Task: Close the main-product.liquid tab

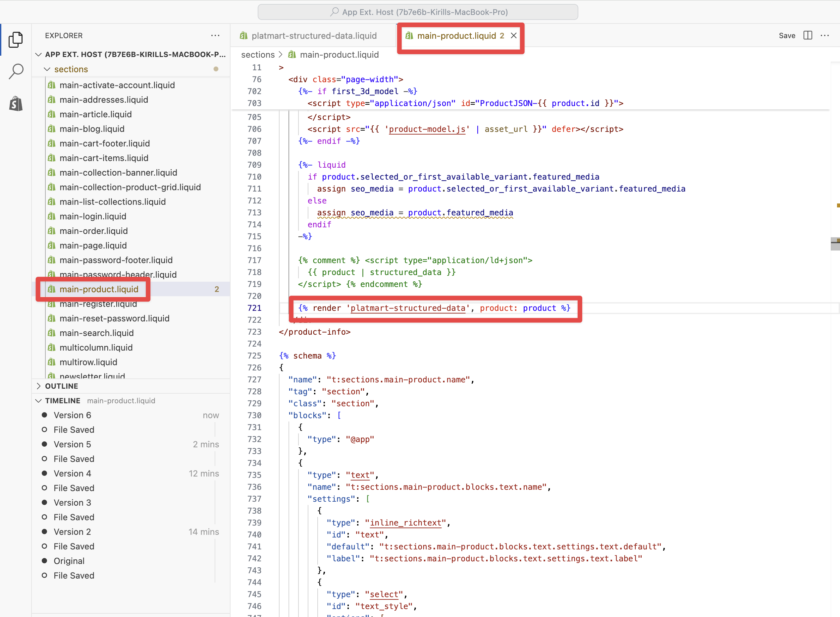Action: click(514, 35)
